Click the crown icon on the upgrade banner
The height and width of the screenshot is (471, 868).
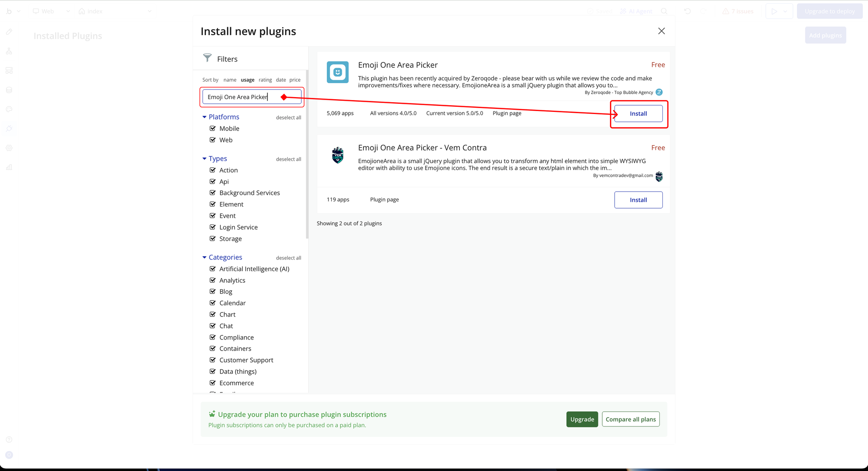(x=212, y=414)
